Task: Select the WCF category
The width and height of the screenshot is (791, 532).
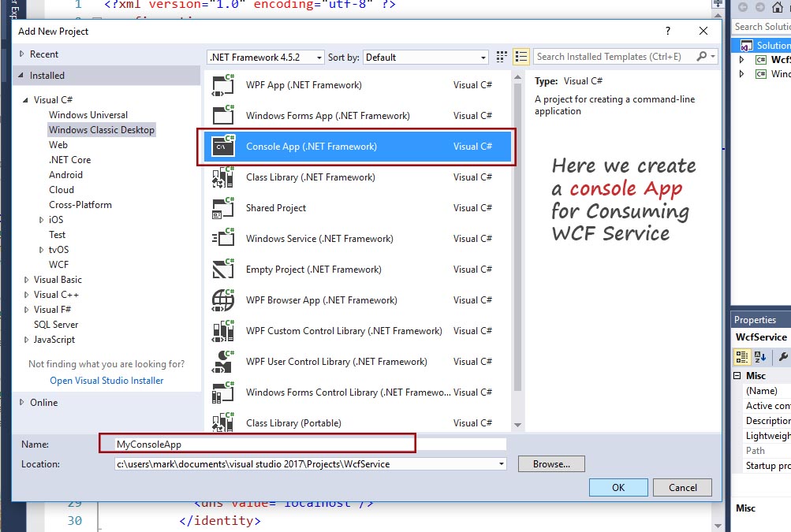Action: coord(58,265)
